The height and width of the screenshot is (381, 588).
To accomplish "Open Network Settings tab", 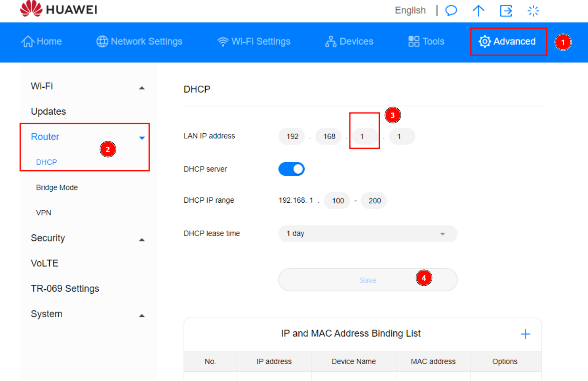I will pos(140,41).
